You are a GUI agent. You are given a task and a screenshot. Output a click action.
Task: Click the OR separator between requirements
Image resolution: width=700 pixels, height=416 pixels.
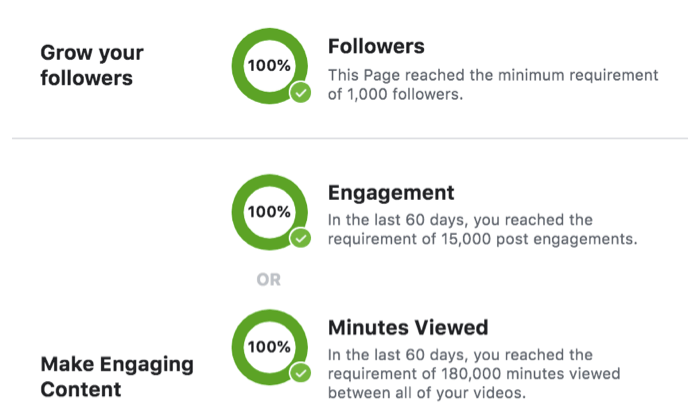(269, 281)
